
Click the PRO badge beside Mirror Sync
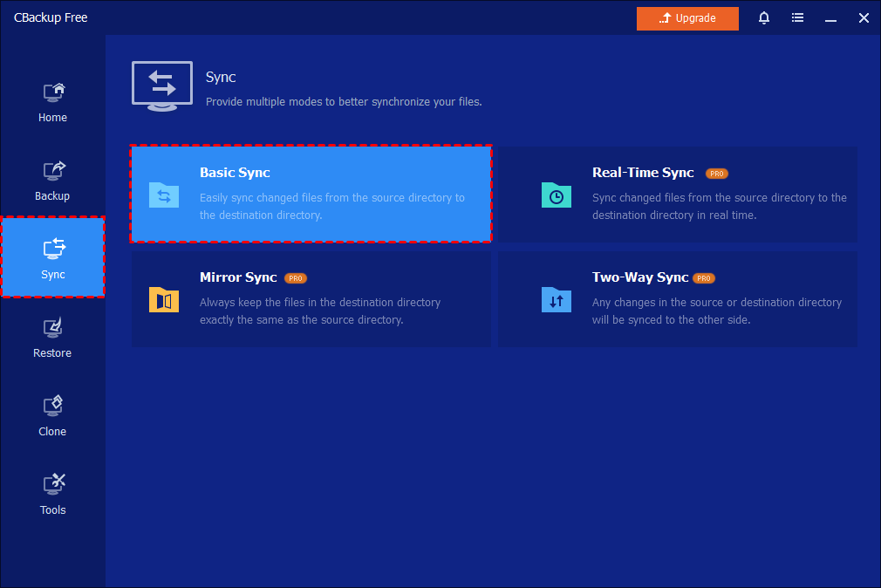(296, 278)
